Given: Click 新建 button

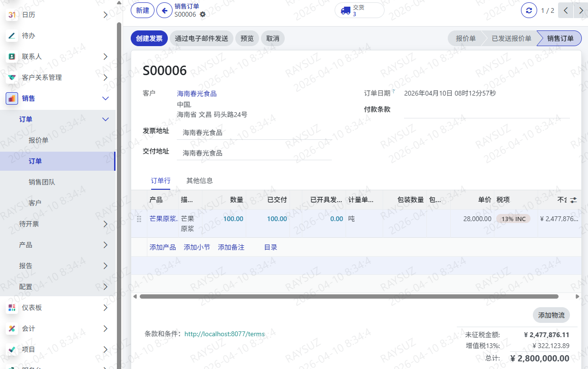Looking at the screenshot, I should 143,10.
